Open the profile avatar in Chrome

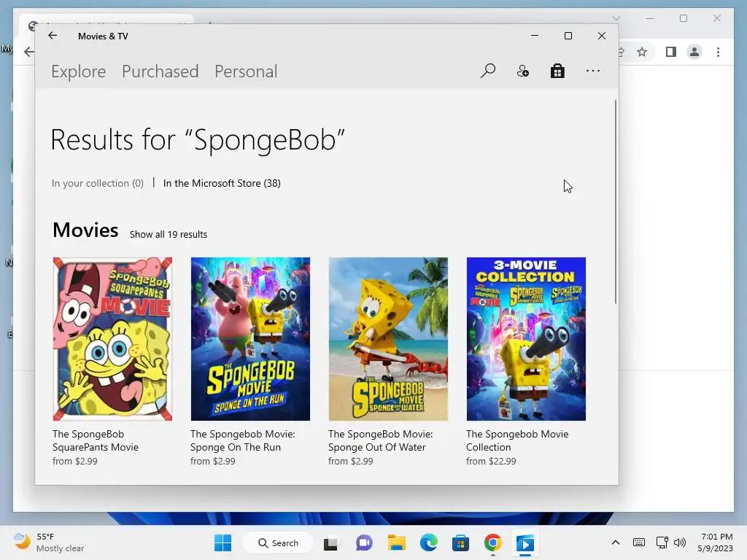pyautogui.click(x=694, y=52)
